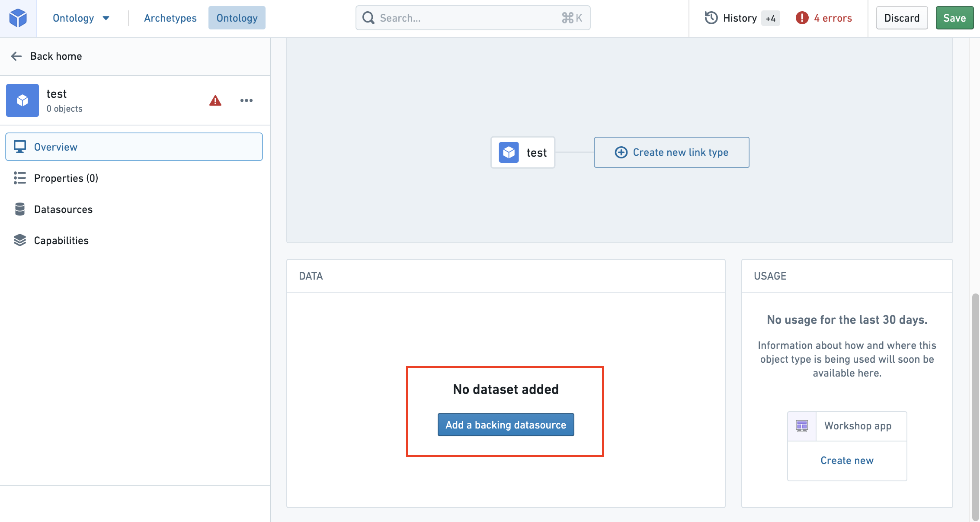
Task: Create new Workshop app
Action: point(847,461)
